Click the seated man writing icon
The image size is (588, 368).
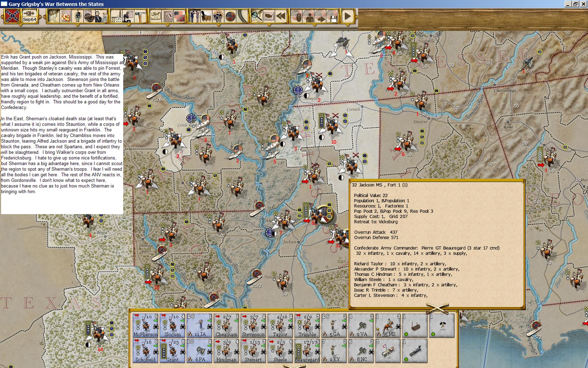(128, 16)
